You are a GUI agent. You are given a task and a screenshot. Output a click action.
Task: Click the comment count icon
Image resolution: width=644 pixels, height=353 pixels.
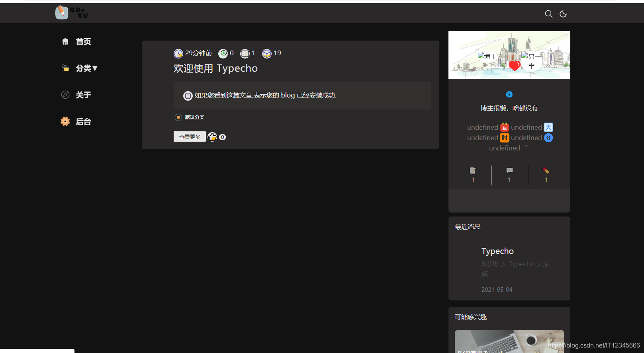(x=245, y=53)
